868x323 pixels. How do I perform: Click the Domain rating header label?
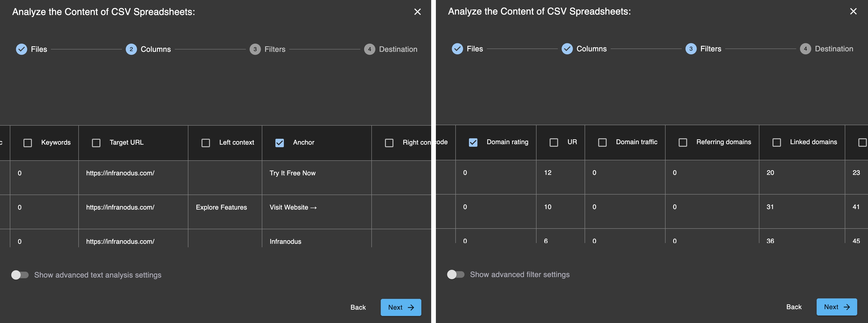coord(507,142)
